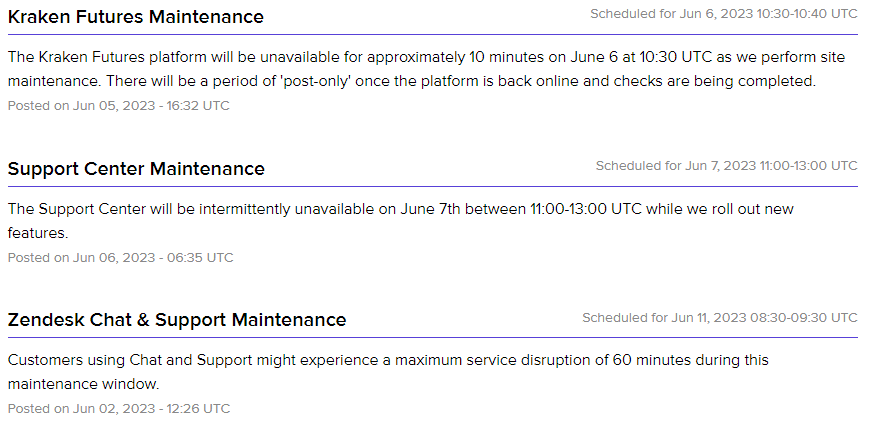Open the Support Center Maintenance heading
Viewport: 877px width, 433px height.
[x=136, y=168]
